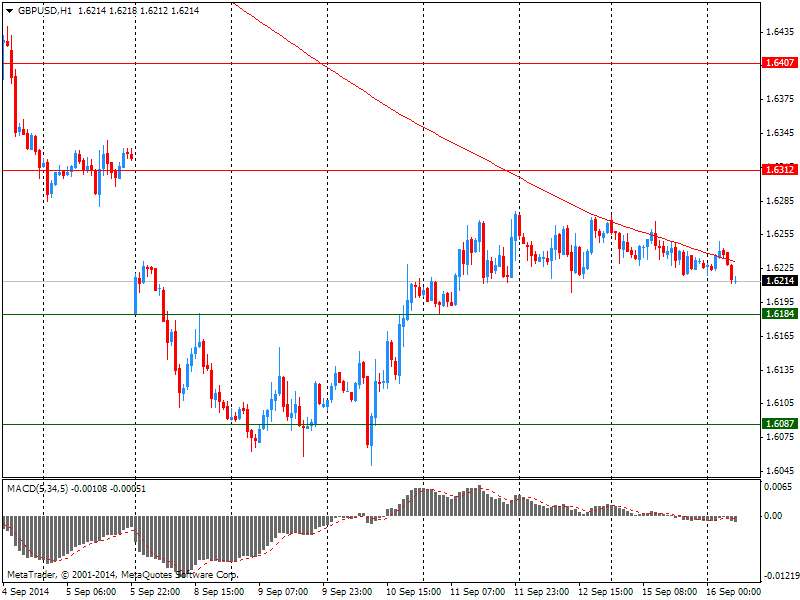Select the 1.6184 green price level tag

click(780, 313)
